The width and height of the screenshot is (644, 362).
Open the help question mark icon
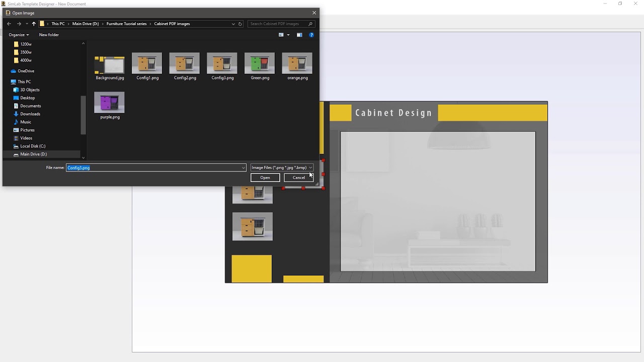(x=311, y=35)
